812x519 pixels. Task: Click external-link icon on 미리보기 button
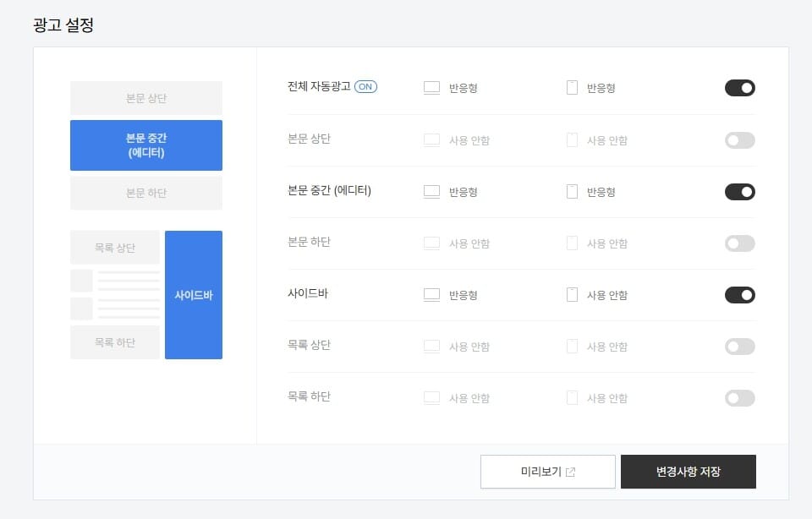coord(570,472)
